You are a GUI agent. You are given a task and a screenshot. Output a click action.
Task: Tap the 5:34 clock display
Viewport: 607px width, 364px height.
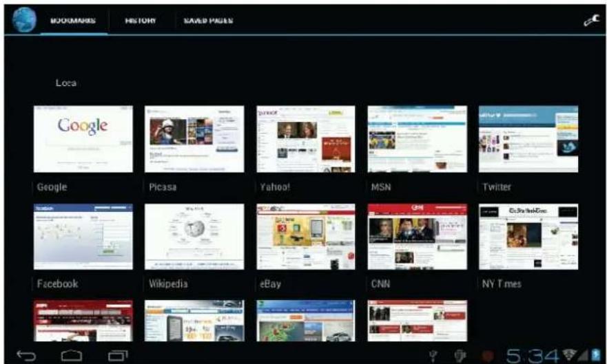pos(533,356)
